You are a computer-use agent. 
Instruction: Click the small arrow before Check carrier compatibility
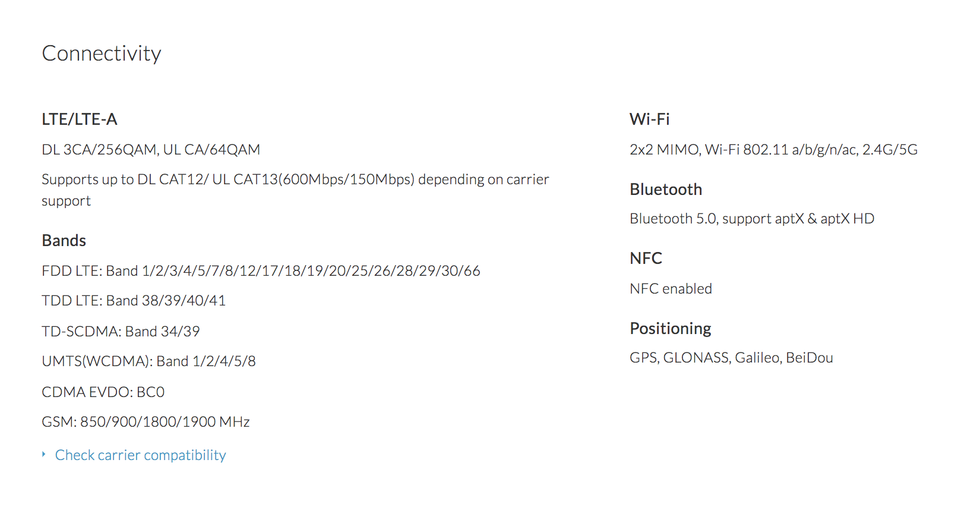44,455
